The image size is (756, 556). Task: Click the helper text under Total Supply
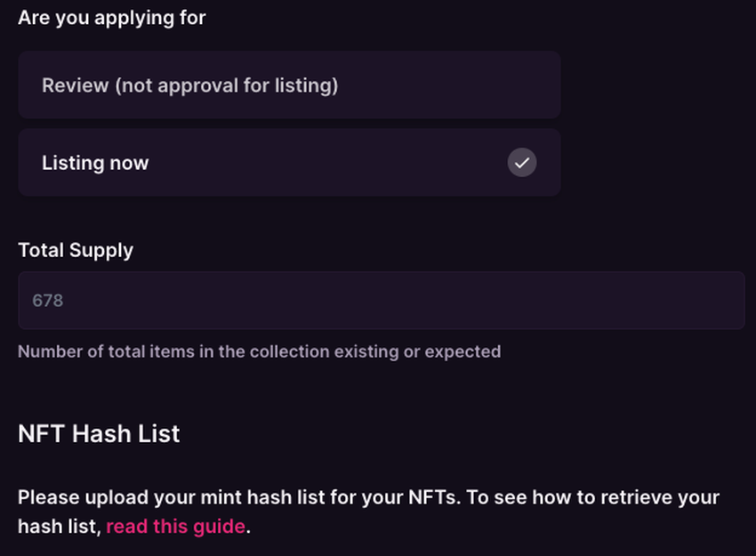coord(259,351)
